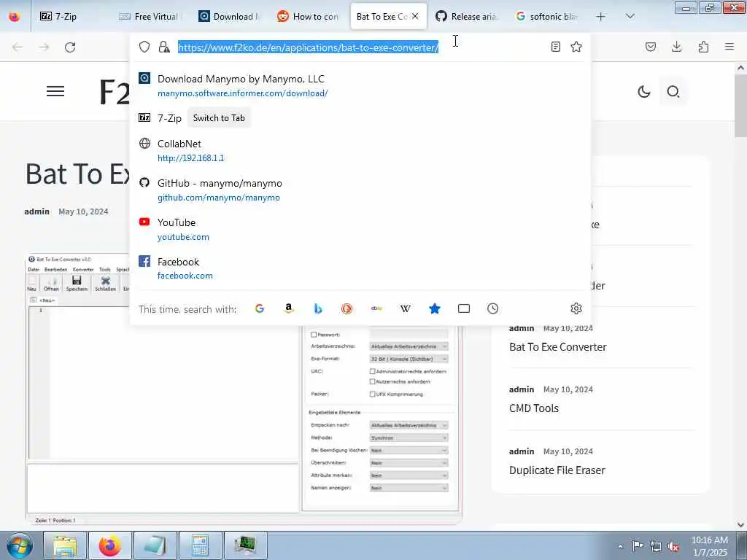Screen dimensions: 747x560
Task: Open the F2KO site search magnifier
Action: (673, 91)
